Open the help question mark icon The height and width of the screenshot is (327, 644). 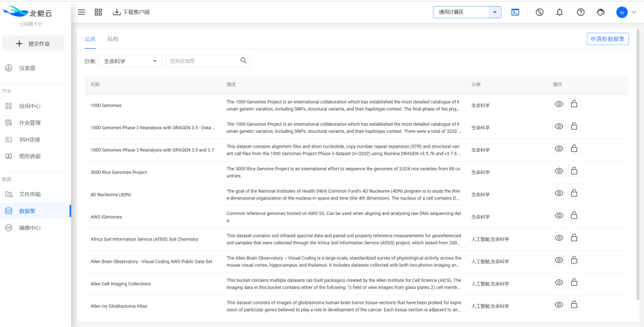coord(580,13)
